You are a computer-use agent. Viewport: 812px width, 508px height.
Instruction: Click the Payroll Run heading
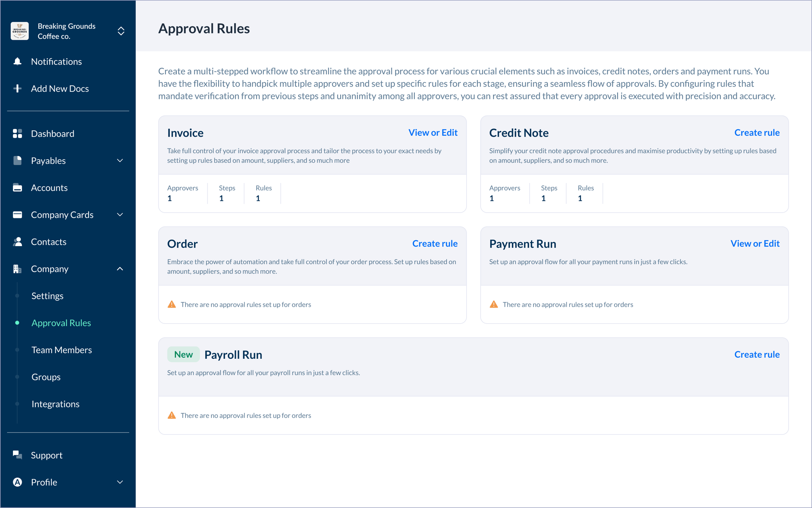point(234,354)
